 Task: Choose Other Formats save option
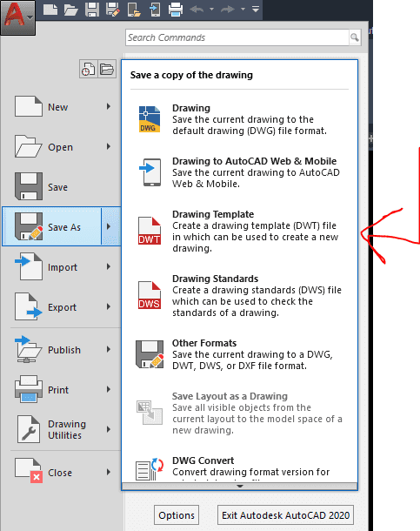coord(239,354)
